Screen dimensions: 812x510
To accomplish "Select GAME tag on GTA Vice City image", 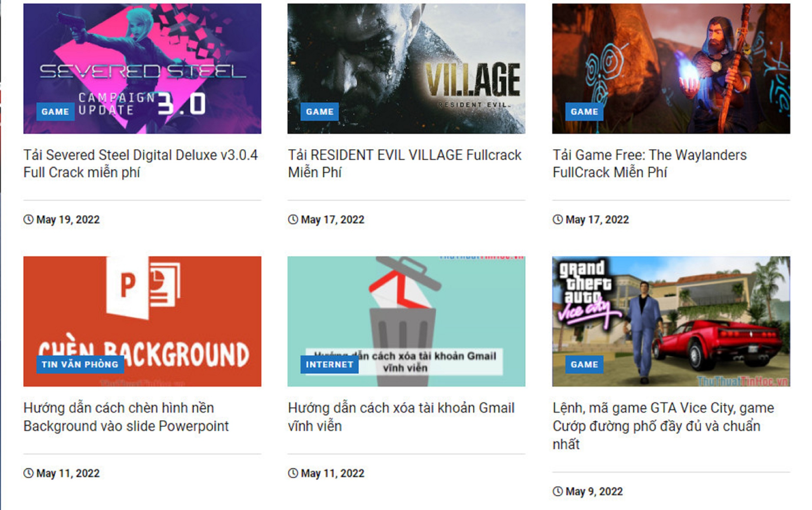I will pyautogui.click(x=584, y=364).
